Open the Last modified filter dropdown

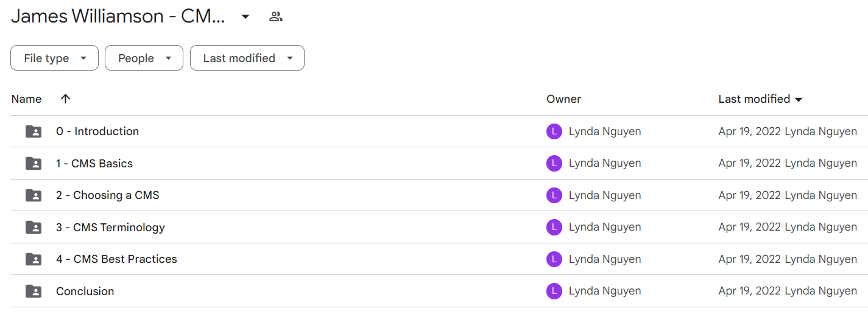click(x=247, y=58)
